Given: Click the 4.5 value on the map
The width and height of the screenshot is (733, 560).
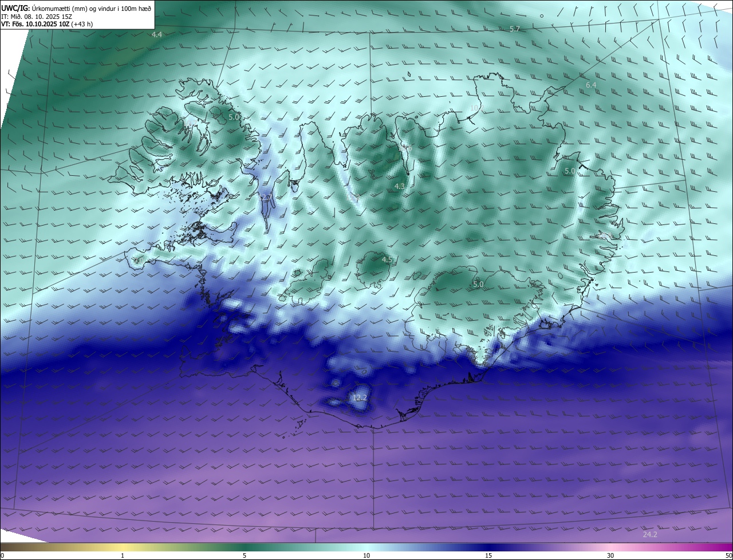Looking at the screenshot, I should click(x=387, y=260).
